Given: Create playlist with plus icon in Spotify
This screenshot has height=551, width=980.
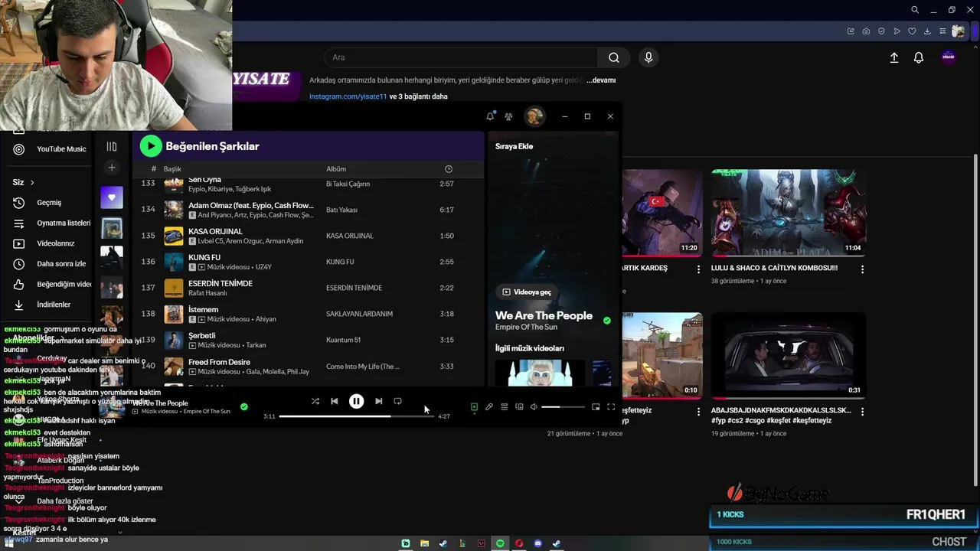Looking at the screenshot, I should pos(112,168).
